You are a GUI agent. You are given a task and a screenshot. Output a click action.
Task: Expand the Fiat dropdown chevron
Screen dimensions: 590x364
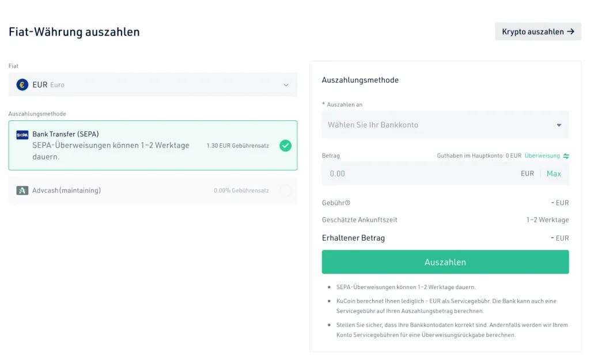click(286, 85)
